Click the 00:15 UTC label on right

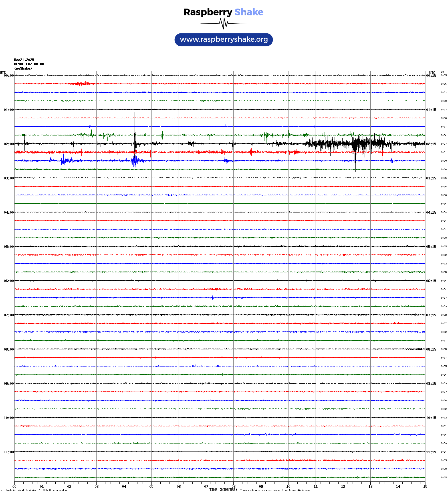click(x=431, y=76)
